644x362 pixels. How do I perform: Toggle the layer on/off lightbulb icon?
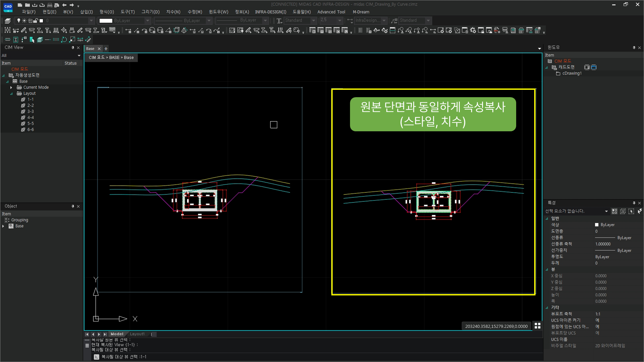(19, 21)
